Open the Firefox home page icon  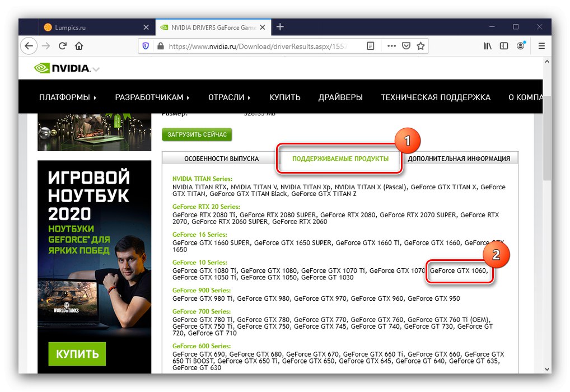pyautogui.click(x=79, y=46)
